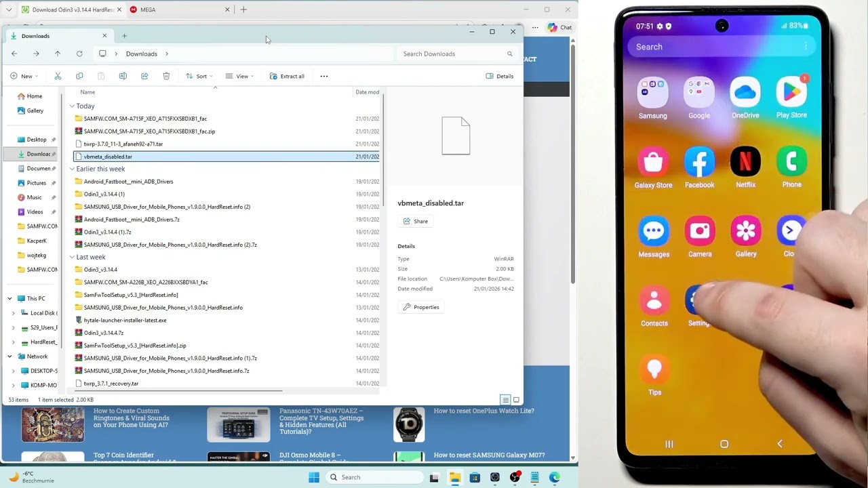This screenshot has width=868, height=488.
Task: Go back with Explorer back arrow
Action: pyautogui.click(x=14, y=54)
